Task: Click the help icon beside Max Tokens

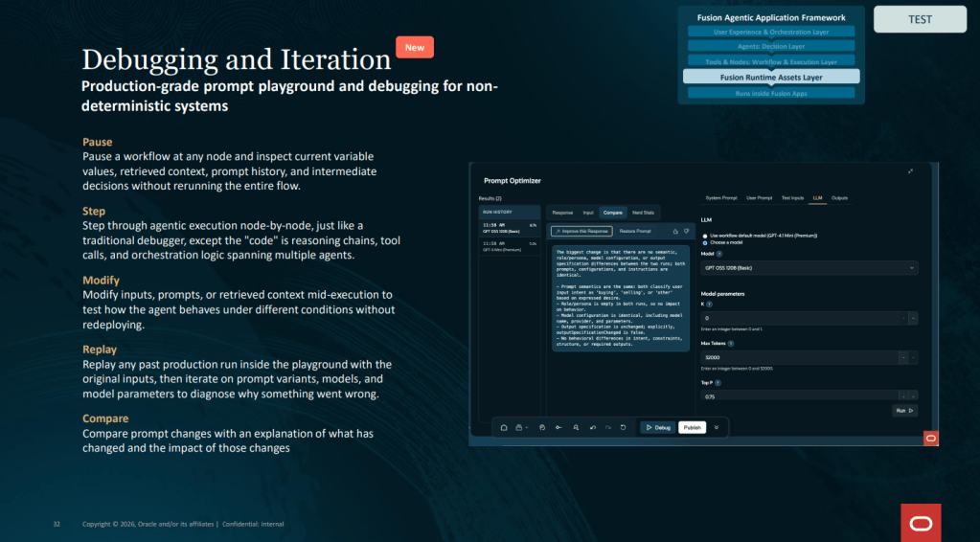Action: [x=731, y=344]
